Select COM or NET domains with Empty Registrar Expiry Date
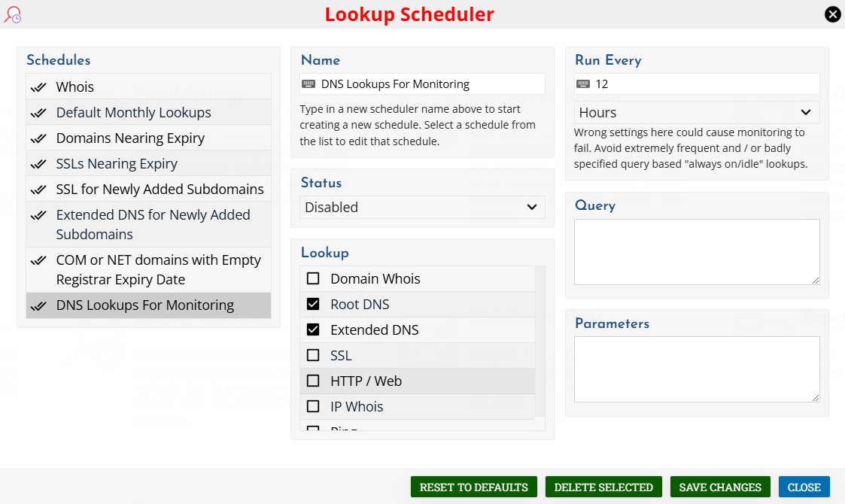 click(149, 269)
